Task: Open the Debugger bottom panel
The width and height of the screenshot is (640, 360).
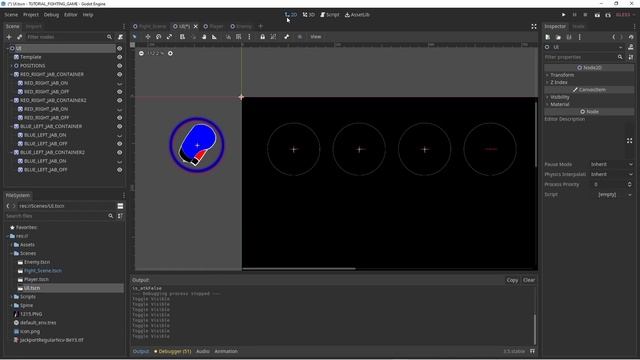Action: [x=173, y=351]
